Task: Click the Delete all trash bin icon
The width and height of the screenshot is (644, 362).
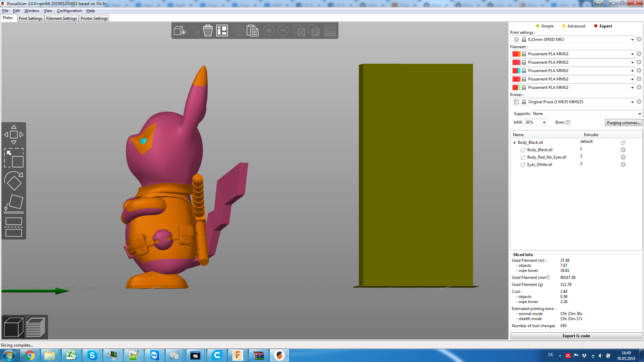Action: coord(208,31)
